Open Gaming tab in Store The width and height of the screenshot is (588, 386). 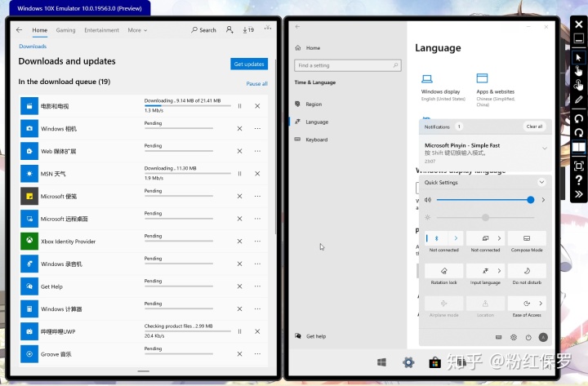click(65, 30)
